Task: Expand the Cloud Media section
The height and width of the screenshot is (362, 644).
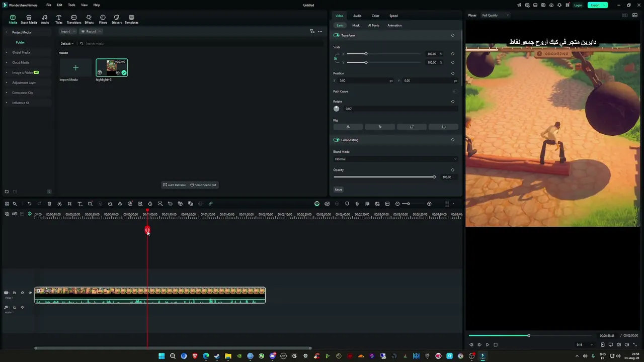Action: 7,62
